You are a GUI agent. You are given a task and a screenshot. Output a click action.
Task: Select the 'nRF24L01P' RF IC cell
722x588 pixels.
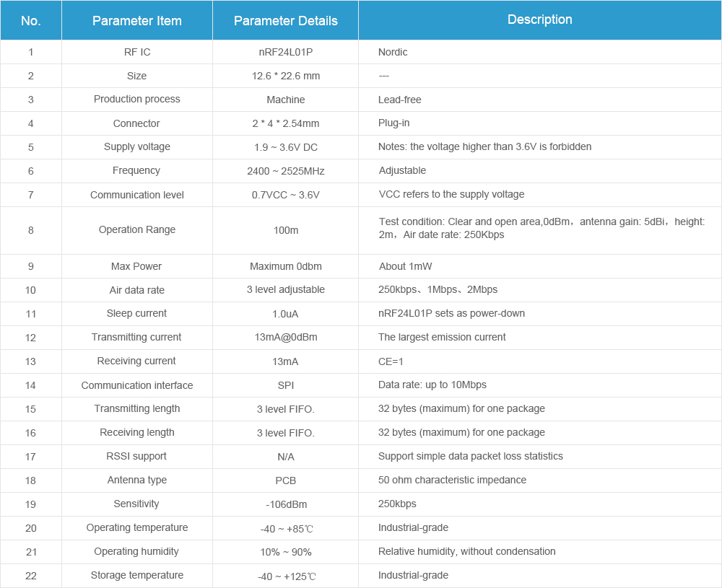click(285, 52)
